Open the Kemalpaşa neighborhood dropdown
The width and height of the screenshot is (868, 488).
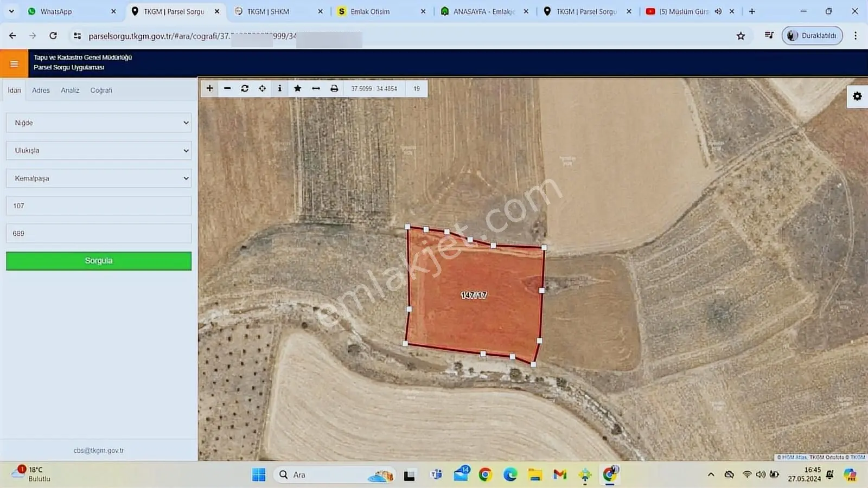coord(99,178)
